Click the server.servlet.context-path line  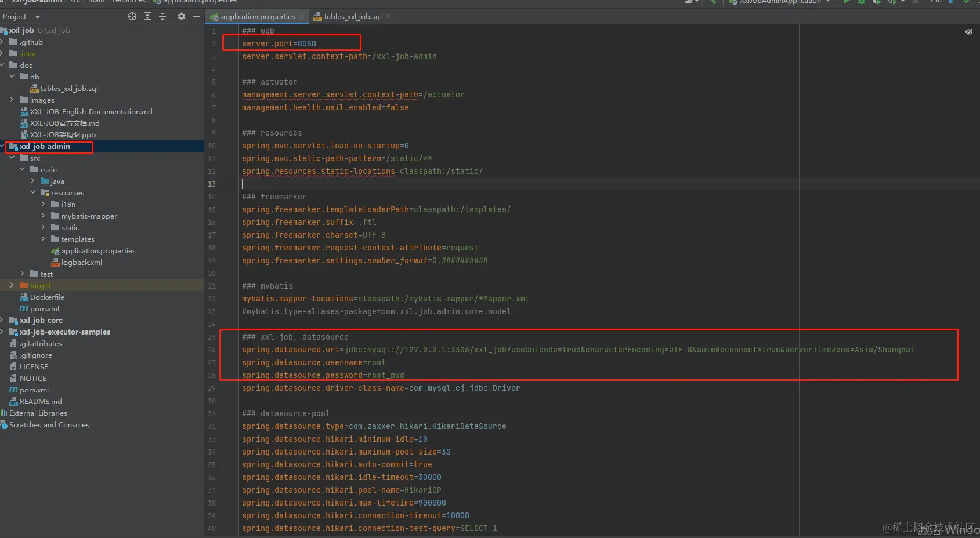tap(339, 56)
